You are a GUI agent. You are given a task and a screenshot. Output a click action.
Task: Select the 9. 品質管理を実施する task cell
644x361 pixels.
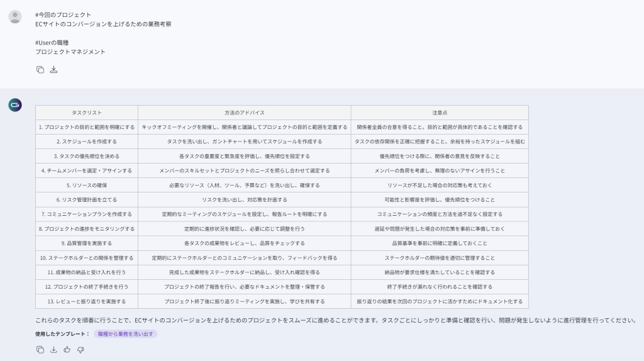tap(87, 243)
